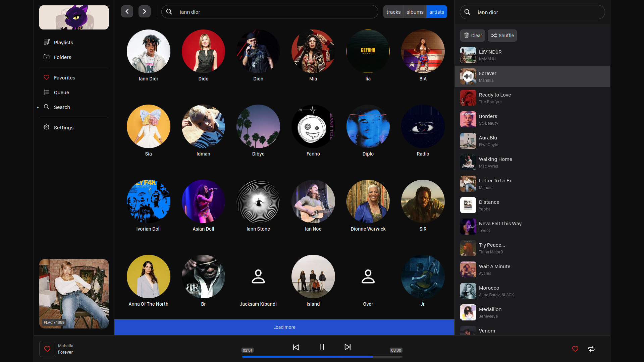The image size is (644, 362).
Task: Open the Iann Dior artist thumbnail
Action: click(x=148, y=51)
